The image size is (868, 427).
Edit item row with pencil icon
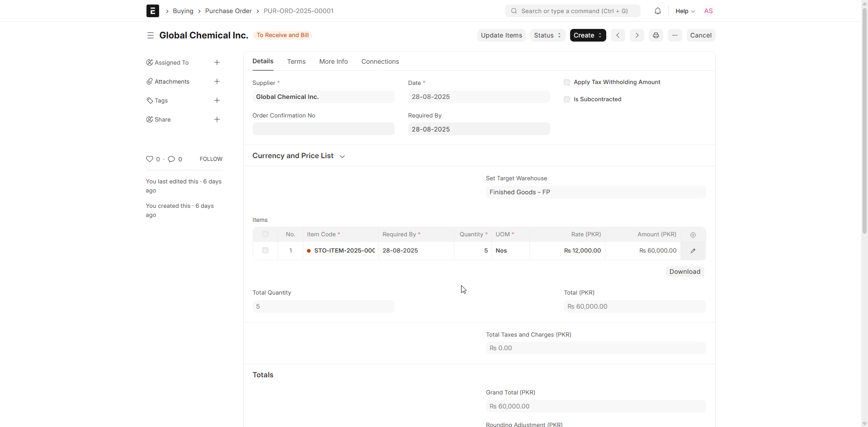point(693,251)
